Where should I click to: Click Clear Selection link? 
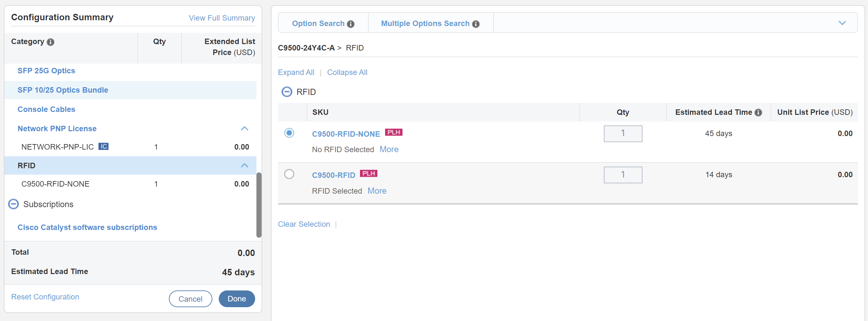(x=304, y=224)
